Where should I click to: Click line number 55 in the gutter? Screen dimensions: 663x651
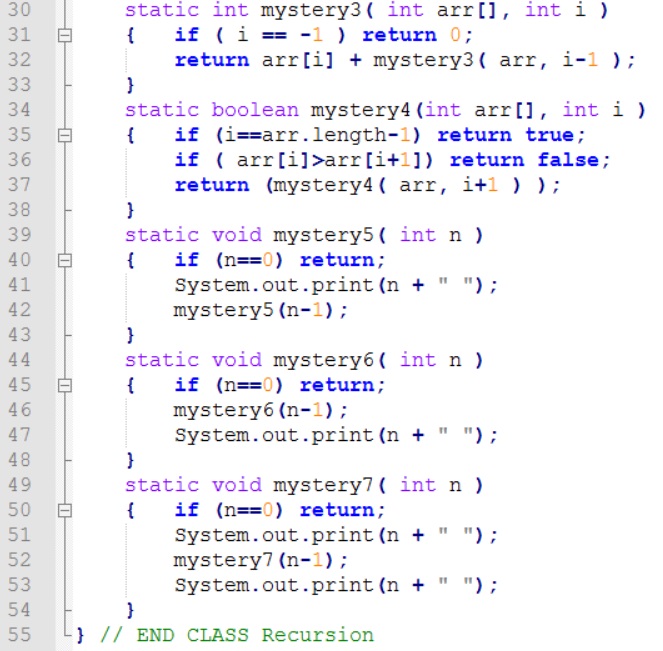pyautogui.click(x=19, y=635)
